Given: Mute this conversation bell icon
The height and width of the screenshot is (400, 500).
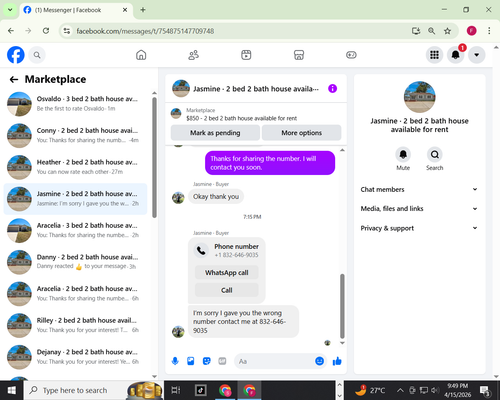Looking at the screenshot, I should (x=403, y=154).
